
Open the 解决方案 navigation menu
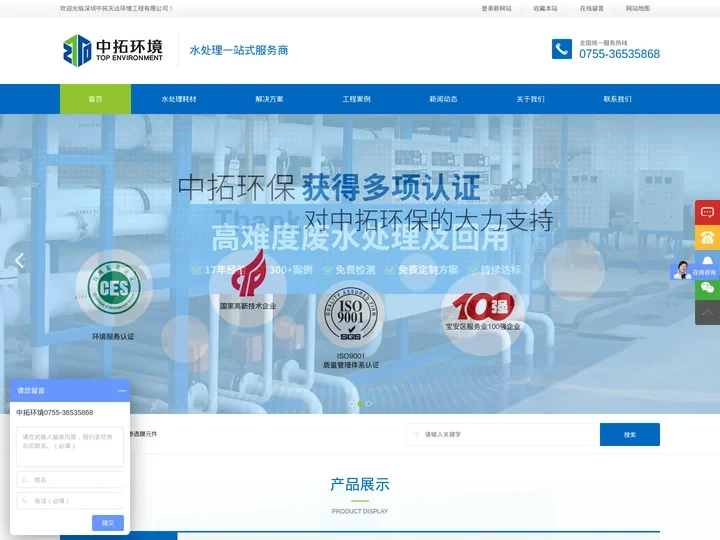[x=270, y=99]
